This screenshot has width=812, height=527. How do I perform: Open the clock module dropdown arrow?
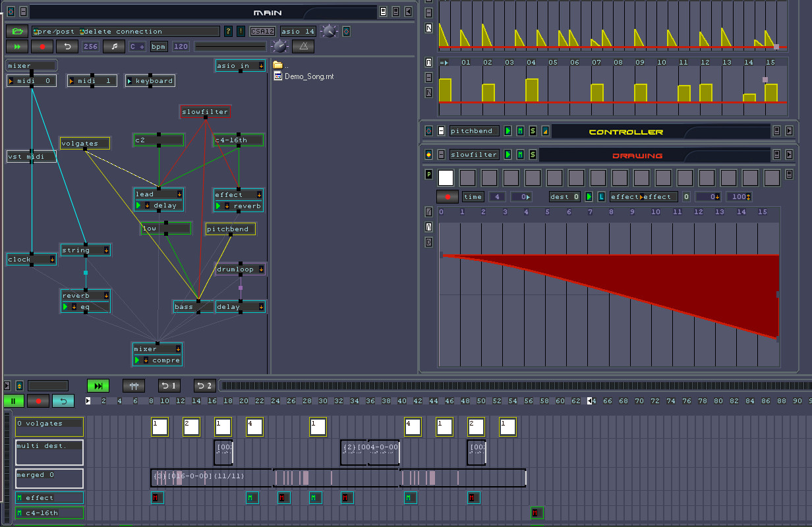click(x=51, y=260)
